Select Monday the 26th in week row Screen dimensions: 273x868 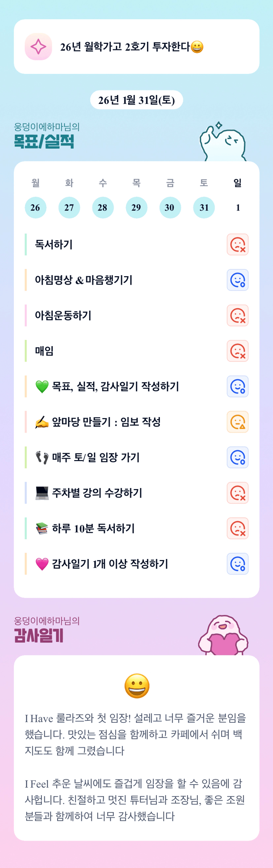(35, 208)
